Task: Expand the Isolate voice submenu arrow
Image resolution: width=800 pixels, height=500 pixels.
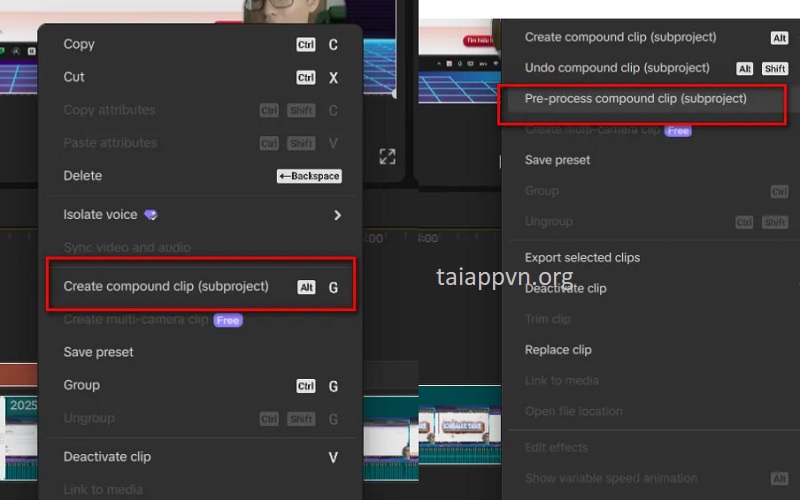Action: [337, 215]
